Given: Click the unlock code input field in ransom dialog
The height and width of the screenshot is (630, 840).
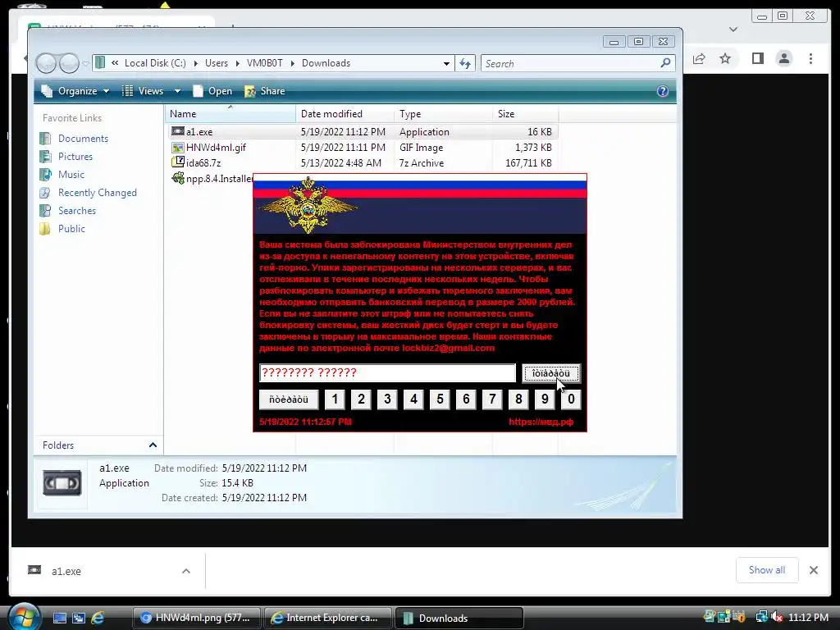Looking at the screenshot, I should coord(387,373).
